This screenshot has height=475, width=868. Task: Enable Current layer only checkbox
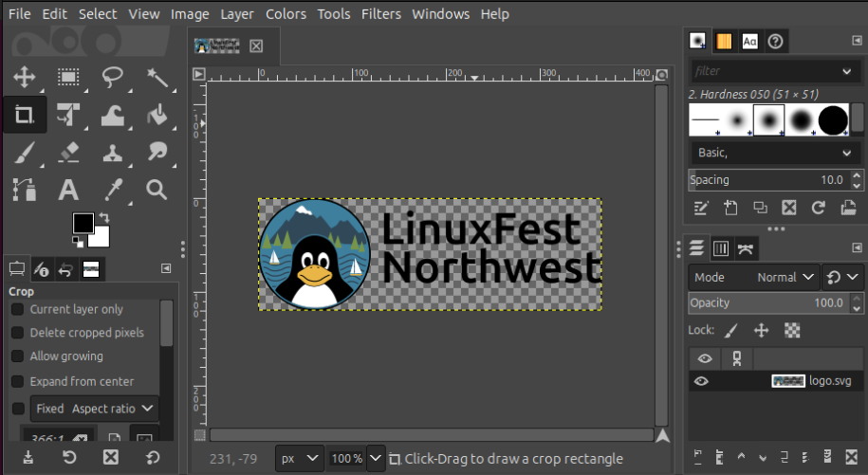click(18, 309)
